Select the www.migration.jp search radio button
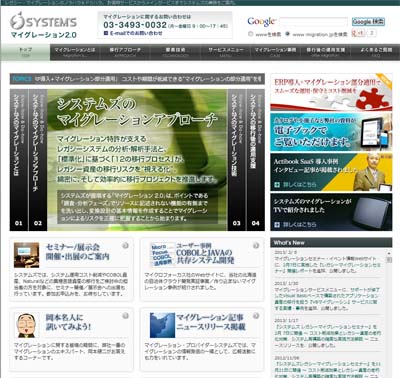Image resolution: width=400 pixels, height=378 pixels. pyautogui.click(x=287, y=34)
